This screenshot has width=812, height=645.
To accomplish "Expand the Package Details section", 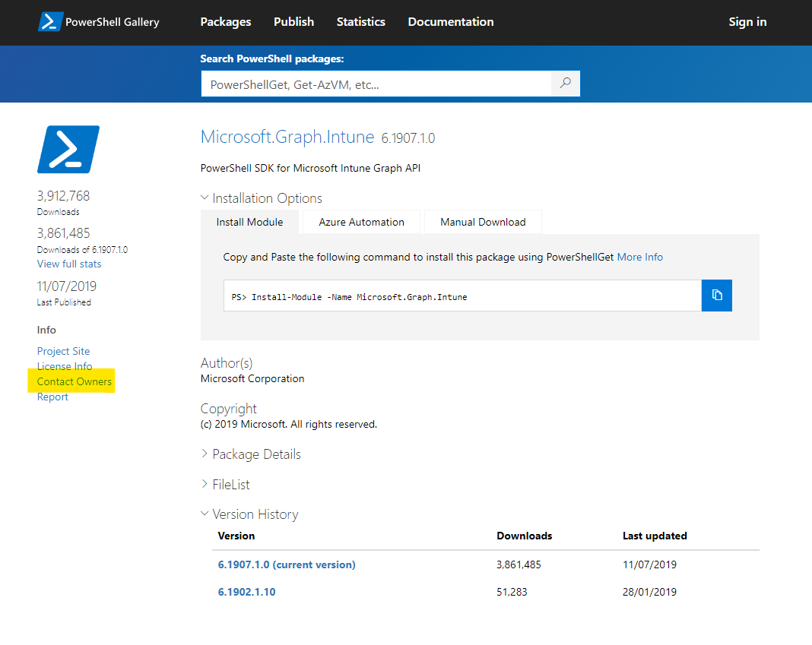I will coord(251,454).
